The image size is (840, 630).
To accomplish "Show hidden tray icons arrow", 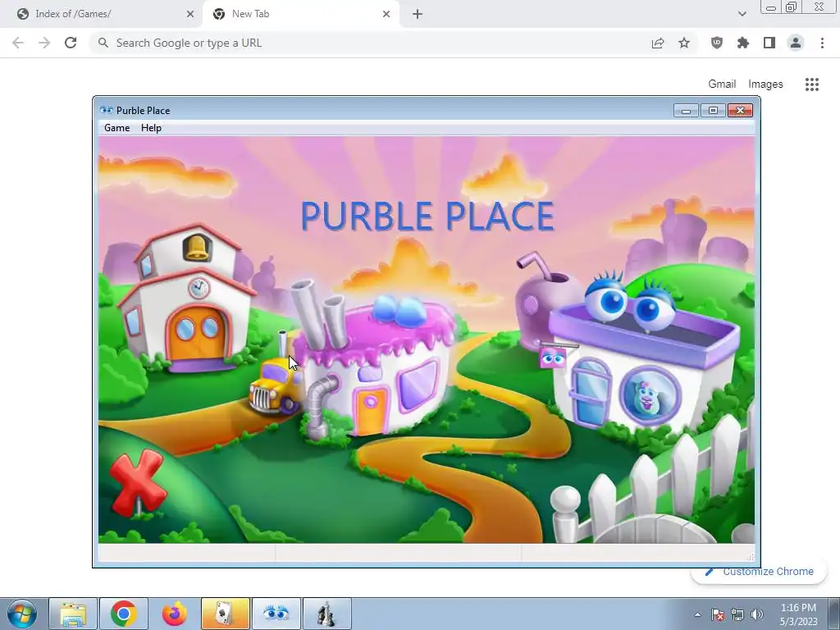I will click(697, 614).
